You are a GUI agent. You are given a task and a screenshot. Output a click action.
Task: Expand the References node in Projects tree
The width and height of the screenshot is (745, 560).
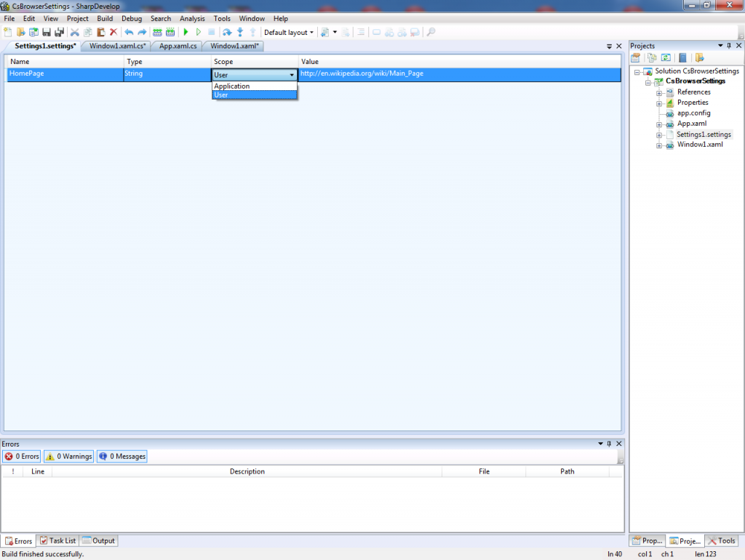pyautogui.click(x=661, y=92)
